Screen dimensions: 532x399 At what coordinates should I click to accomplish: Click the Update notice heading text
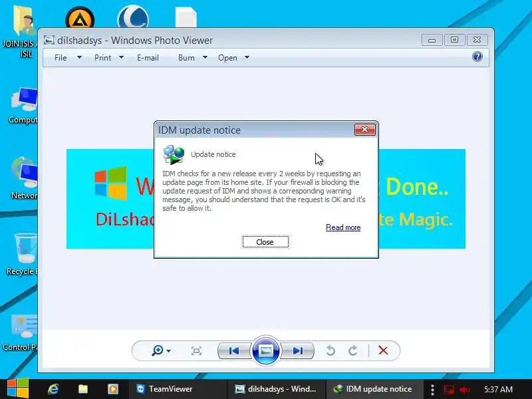coord(213,154)
